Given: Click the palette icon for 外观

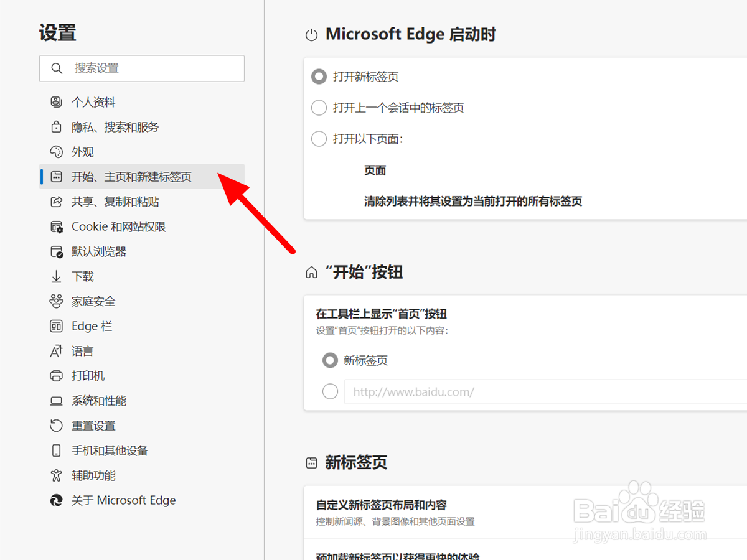Looking at the screenshot, I should coord(57,152).
